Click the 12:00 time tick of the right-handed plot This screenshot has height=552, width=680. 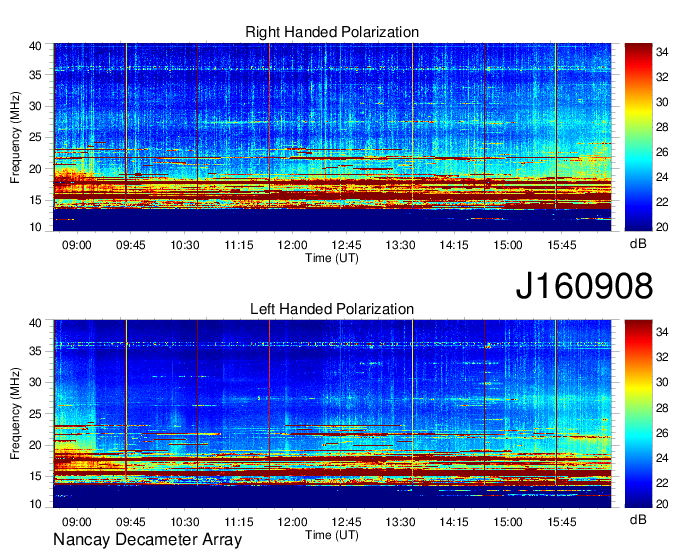(292, 245)
